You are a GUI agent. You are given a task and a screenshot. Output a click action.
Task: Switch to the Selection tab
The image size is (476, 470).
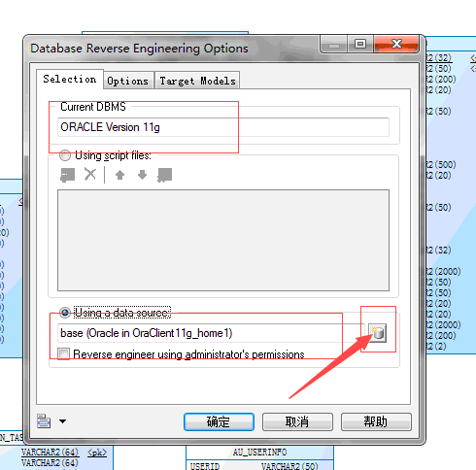click(x=70, y=79)
